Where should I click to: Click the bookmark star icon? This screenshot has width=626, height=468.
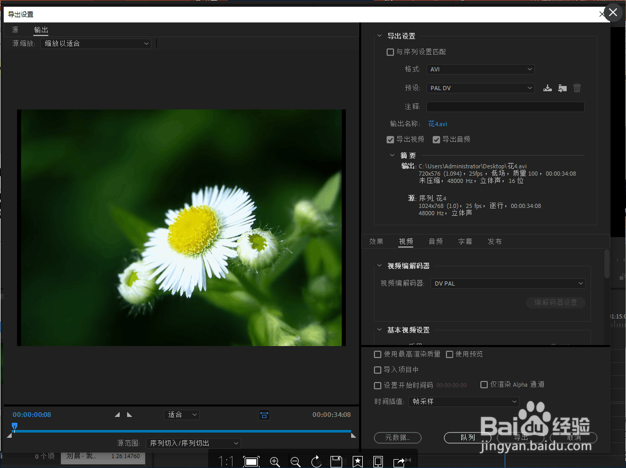(x=357, y=462)
